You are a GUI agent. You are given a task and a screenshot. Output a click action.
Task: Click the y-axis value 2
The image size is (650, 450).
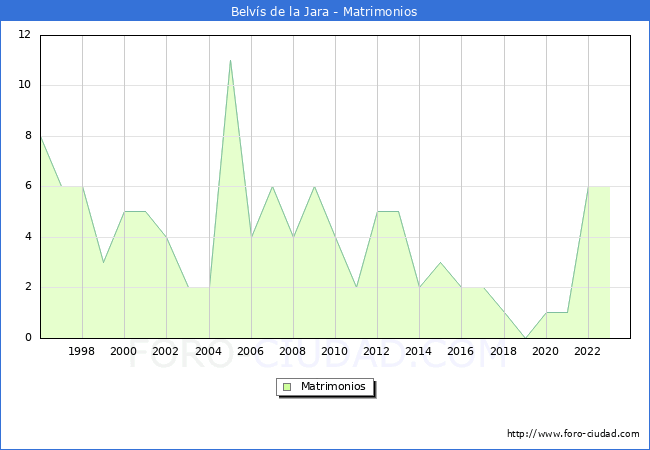tap(28, 287)
